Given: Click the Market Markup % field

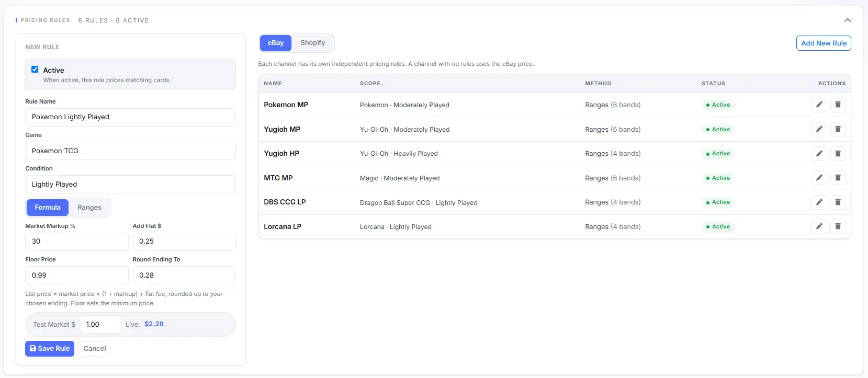Looking at the screenshot, I should pos(77,242).
